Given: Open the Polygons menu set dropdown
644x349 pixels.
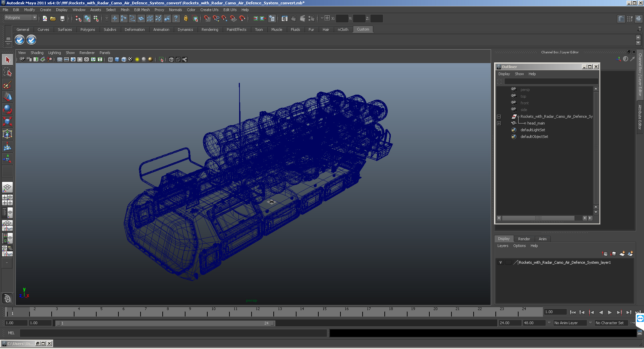Looking at the screenshot, I should tap(20, 17).
